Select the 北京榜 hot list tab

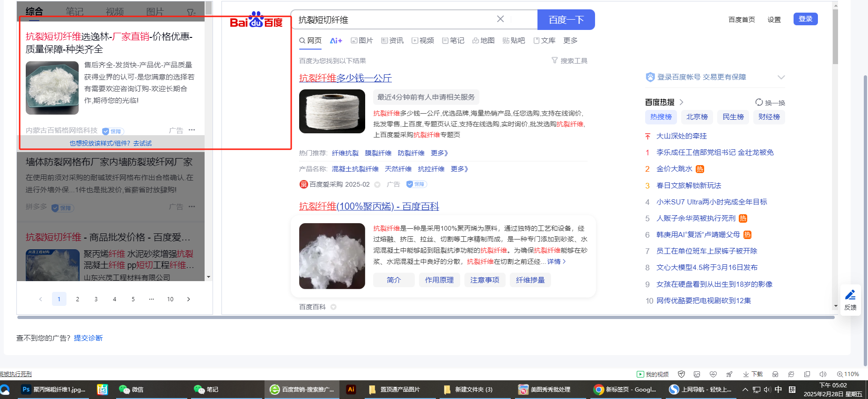coord(697,117)
